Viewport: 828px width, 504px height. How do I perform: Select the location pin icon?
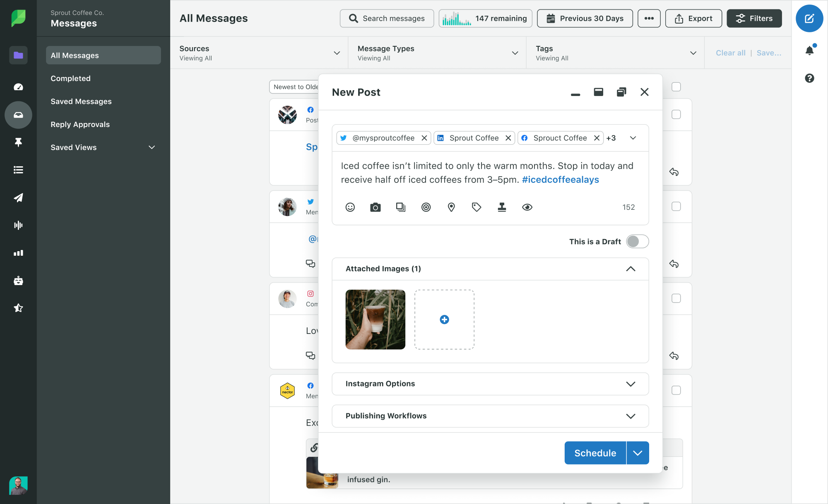point(451,207)
